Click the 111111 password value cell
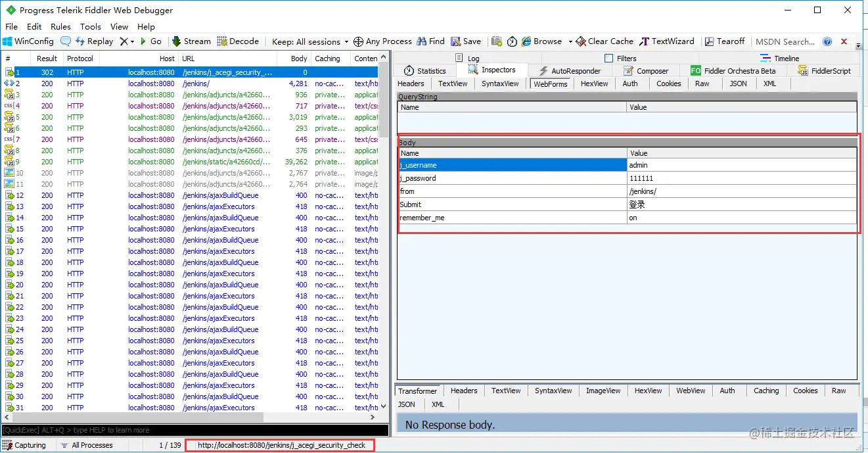This screenshot has height=453, width=868. [742, 178]
